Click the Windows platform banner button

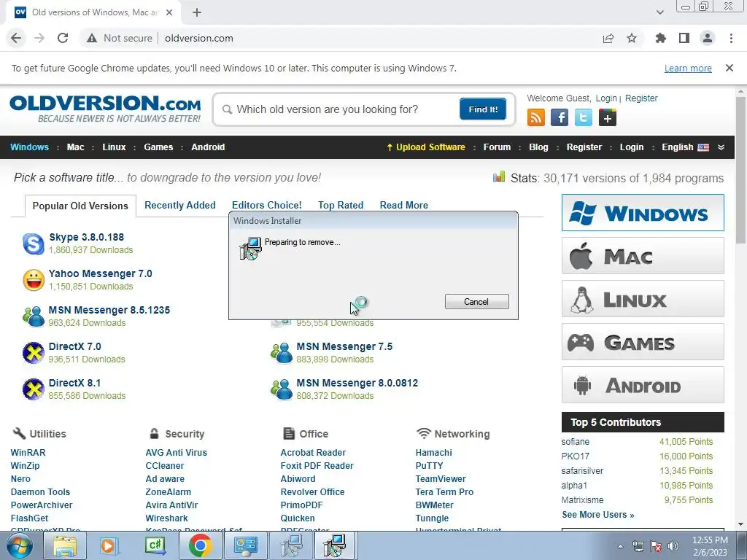[643, 213]
